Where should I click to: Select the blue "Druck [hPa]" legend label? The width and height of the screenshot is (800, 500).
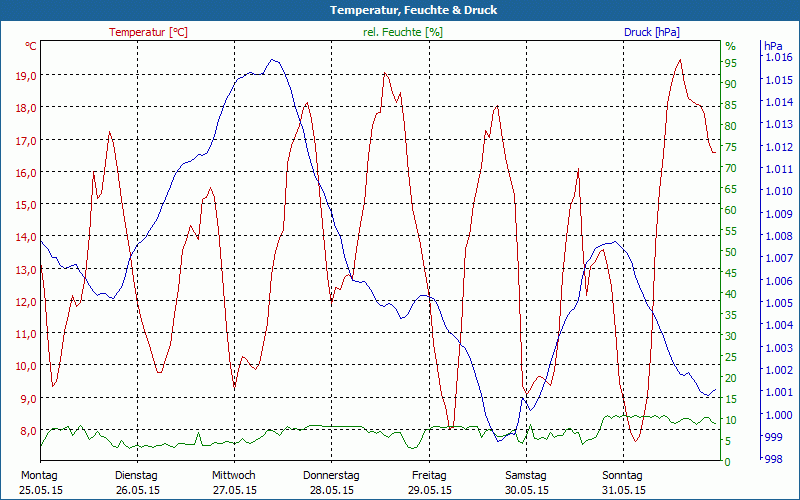point(651,32)
